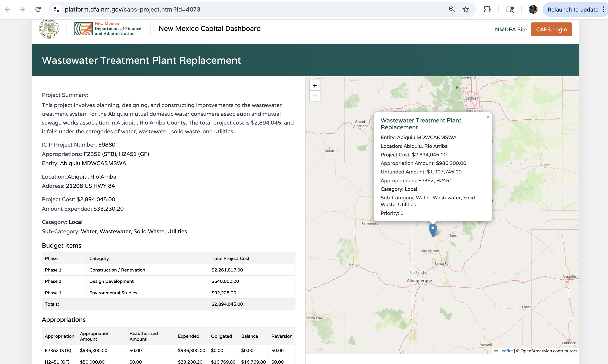Open the site information icon in address bar
This screenshot has height=364, width=608.
pos(56,9)
